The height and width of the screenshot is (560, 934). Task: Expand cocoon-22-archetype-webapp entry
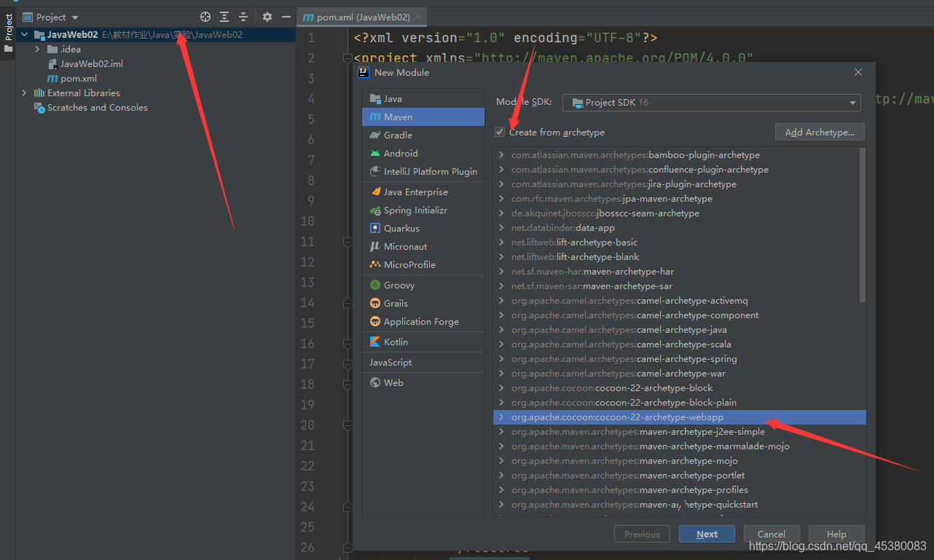point(501,417)
